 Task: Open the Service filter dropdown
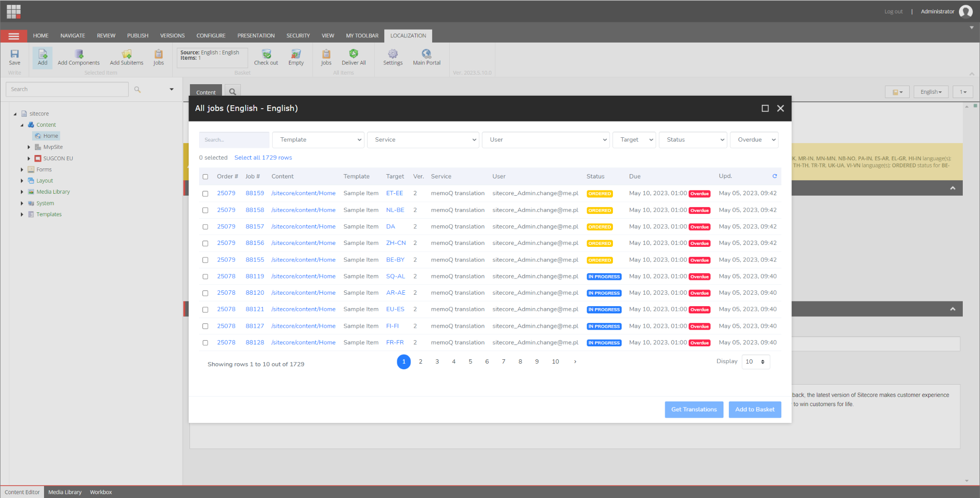tap(423, 140)
